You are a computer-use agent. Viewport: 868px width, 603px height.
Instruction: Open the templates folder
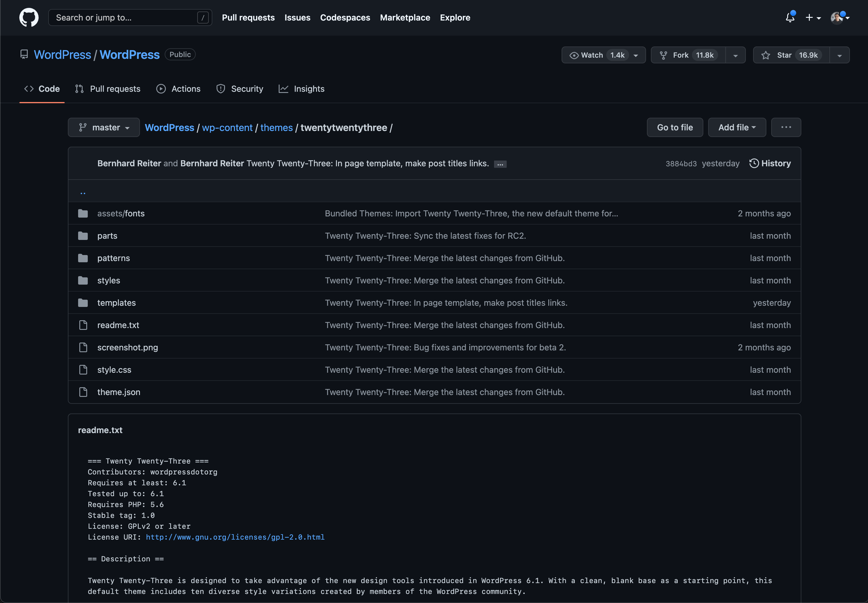pos(117,303)
